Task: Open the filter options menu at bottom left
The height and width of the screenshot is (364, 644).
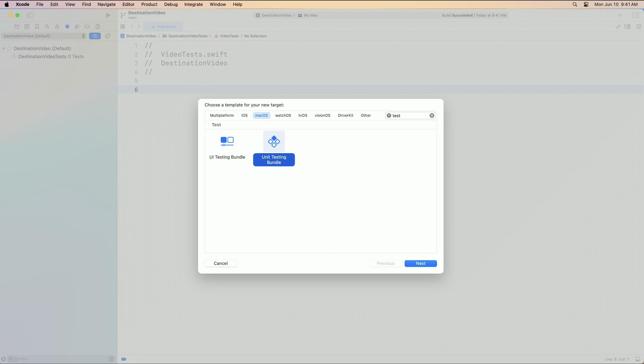Action: (13, 359)
